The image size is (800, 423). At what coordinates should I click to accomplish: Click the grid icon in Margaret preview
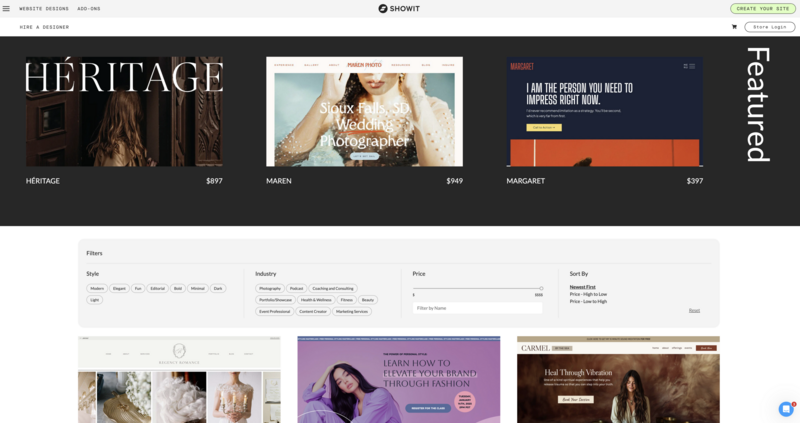(x=685, y=66)
